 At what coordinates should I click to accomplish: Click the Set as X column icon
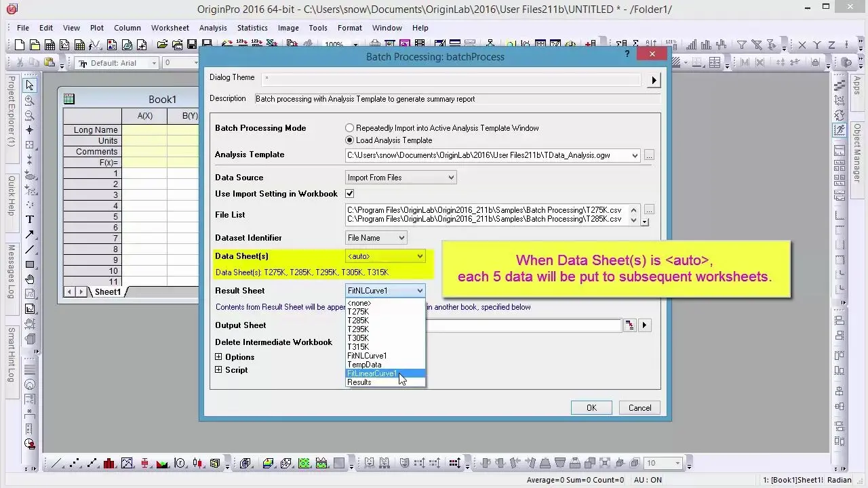pyautogui.click(x=802, y=45)
